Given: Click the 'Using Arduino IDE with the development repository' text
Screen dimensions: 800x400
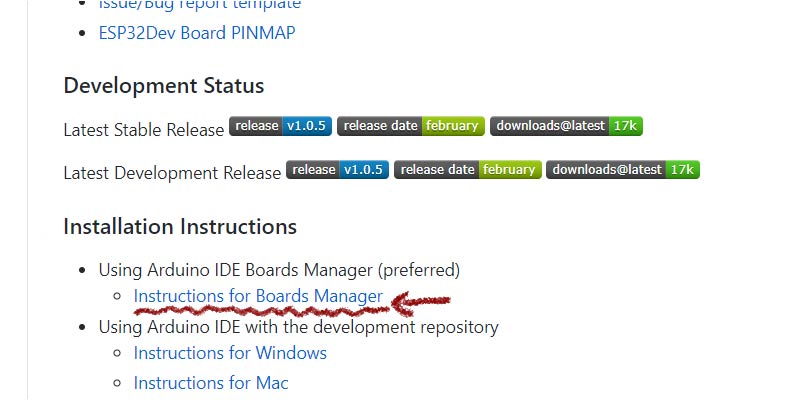Looking at the screenshot, I should point(298,327).
